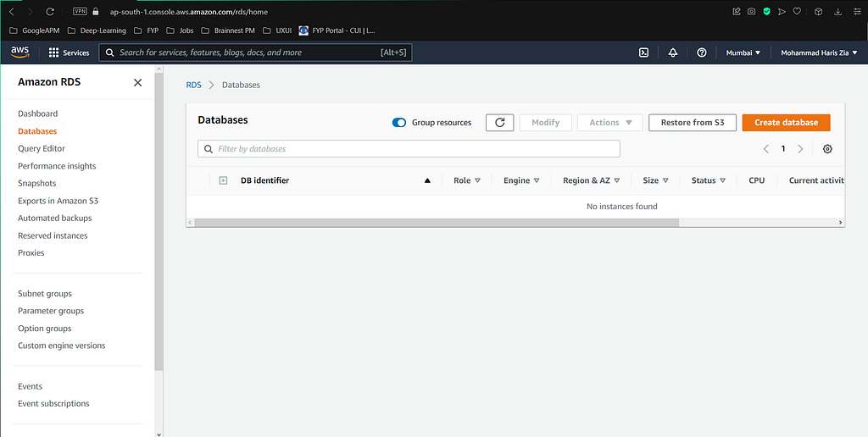The height and width of the screenshot is (437, 868).
Task: Open Option groups
Action: pos(45,328)
